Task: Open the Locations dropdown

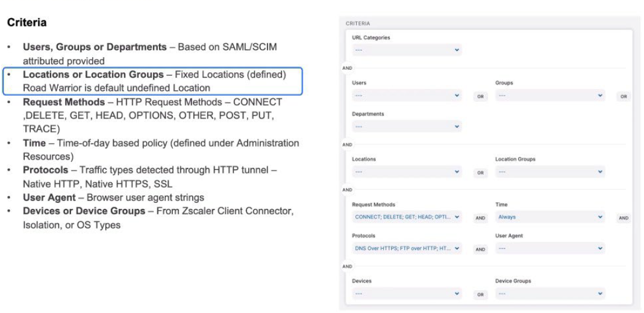Action: click(x=407, y=172)
